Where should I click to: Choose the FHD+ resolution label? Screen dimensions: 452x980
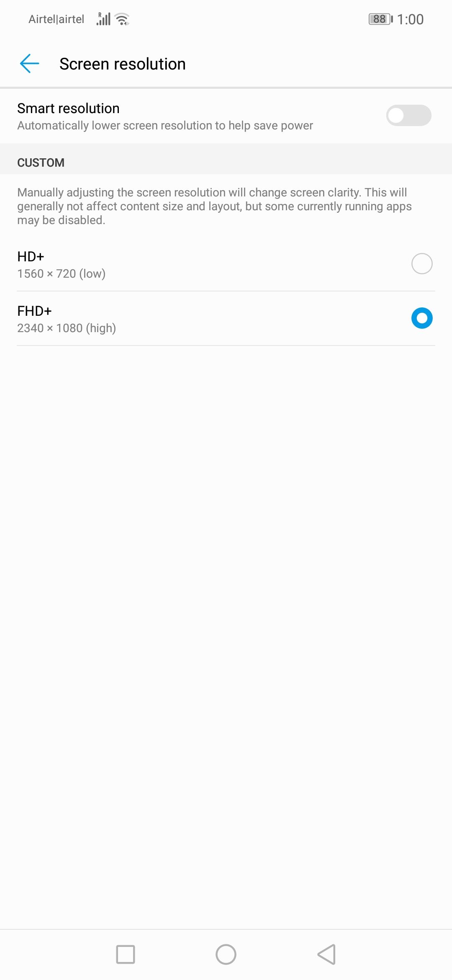coord(34,311)
